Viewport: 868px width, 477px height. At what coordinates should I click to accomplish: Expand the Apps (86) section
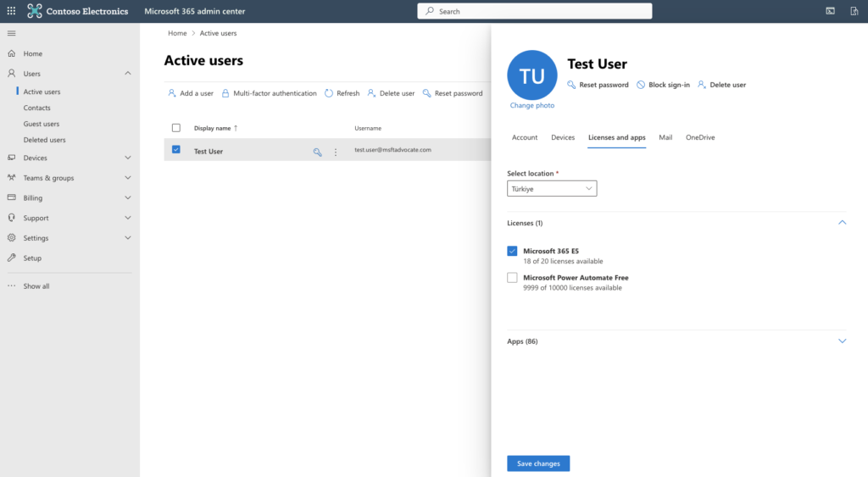pyautogui.click(x=842, y=341)
